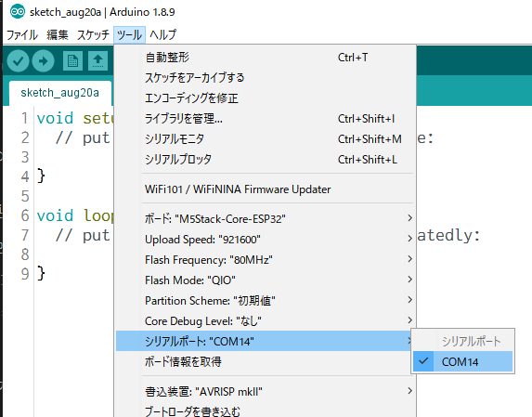The width and height of the screenshot is (532, 417).
Task: Open ライブラリを管理... dialog
Action: tap(265, 119)
